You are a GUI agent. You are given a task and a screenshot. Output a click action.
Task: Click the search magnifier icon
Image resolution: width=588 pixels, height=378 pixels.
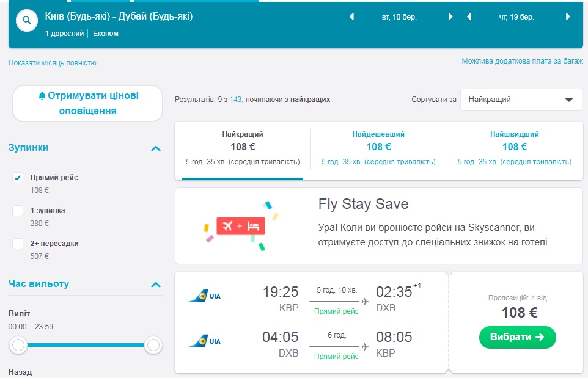click(x=26, y=21)
